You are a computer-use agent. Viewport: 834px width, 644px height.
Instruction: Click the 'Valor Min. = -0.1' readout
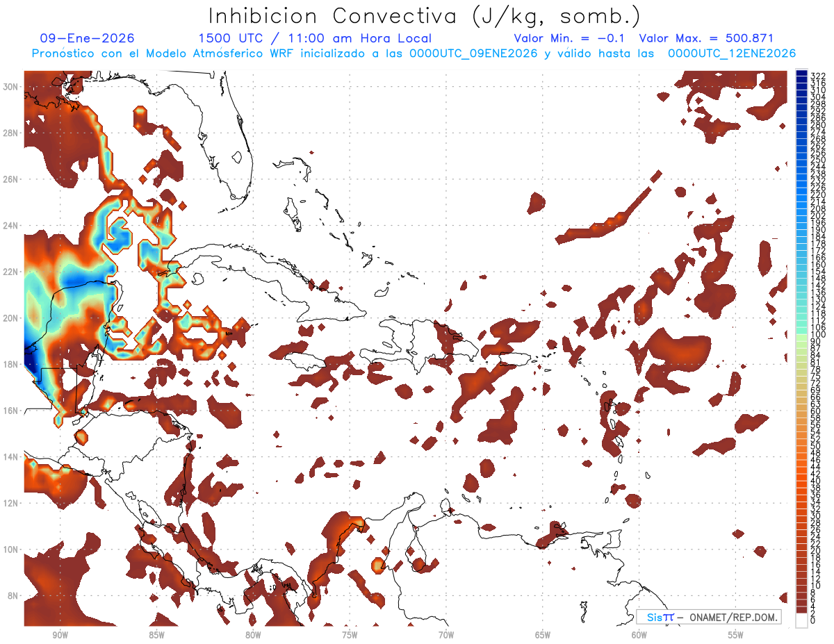point(569,38)
